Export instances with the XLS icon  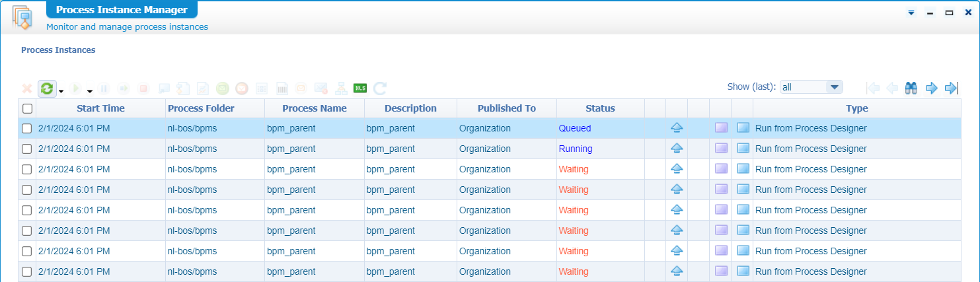[360, 88]
